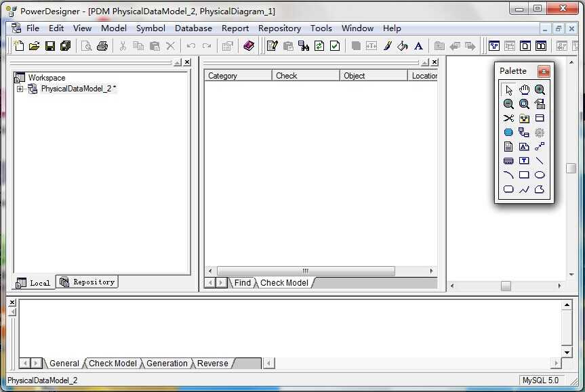Sort by the Category column header
Image resolution: width=585 pixels, height=392 pixels.
[238, 76]
